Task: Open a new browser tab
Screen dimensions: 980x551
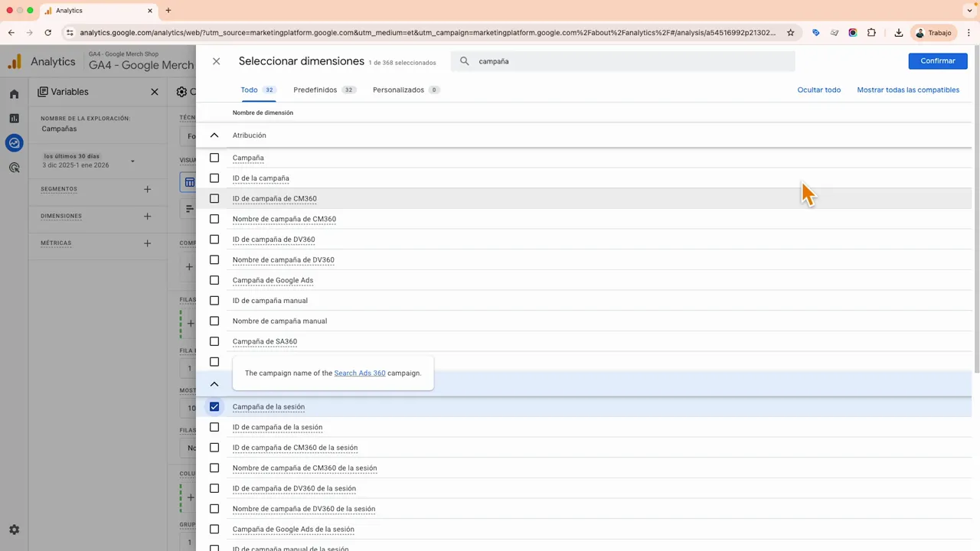Action: coord(168,11)
